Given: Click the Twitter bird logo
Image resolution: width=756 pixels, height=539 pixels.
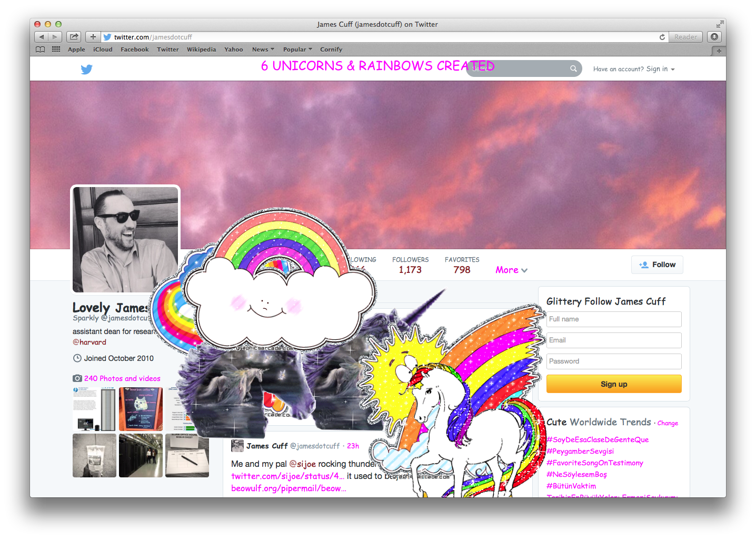Looking at the screenshot, I should 87,69.
